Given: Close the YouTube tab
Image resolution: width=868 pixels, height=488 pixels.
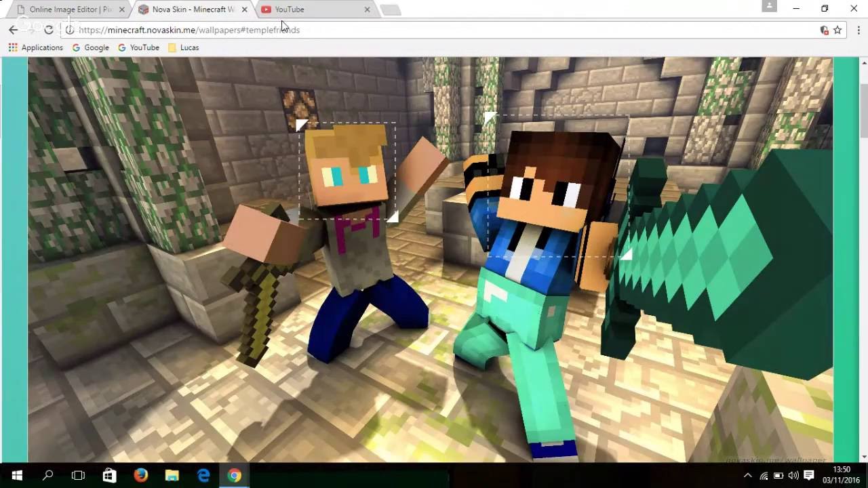Looking at the screenshot, I should (367, 9).
